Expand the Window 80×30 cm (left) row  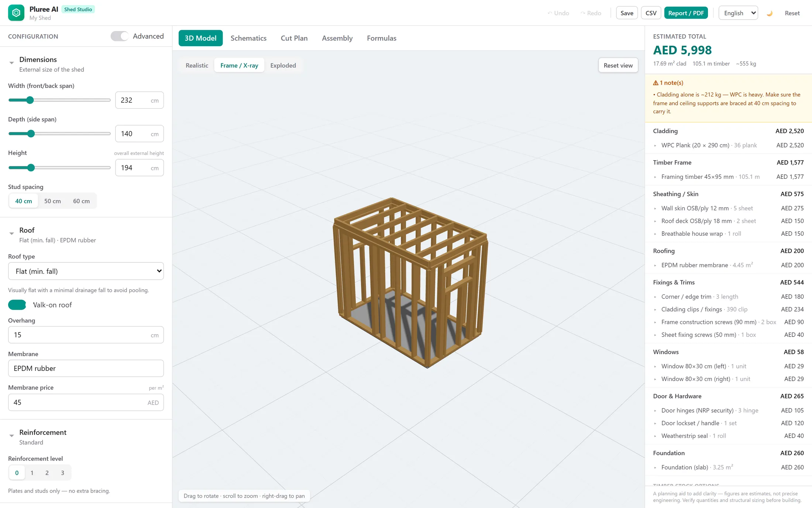pos(728,366)
